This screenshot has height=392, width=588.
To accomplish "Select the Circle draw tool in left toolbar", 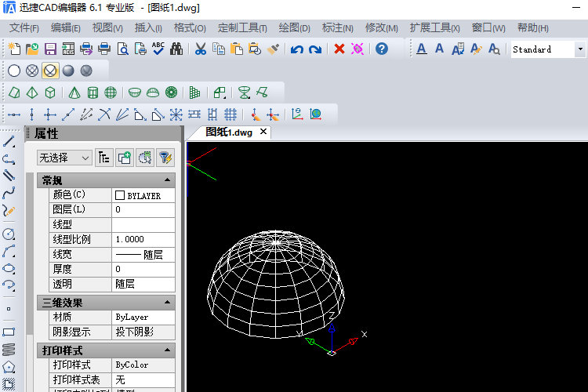I will [x=9, y=234].
